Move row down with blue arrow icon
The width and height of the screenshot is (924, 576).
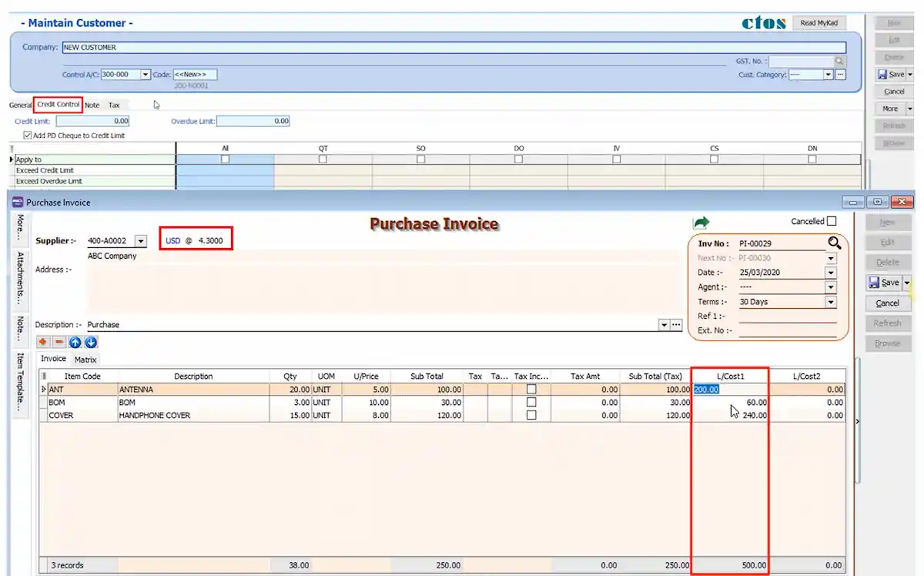pyautogui.click(x=91, y=342)
